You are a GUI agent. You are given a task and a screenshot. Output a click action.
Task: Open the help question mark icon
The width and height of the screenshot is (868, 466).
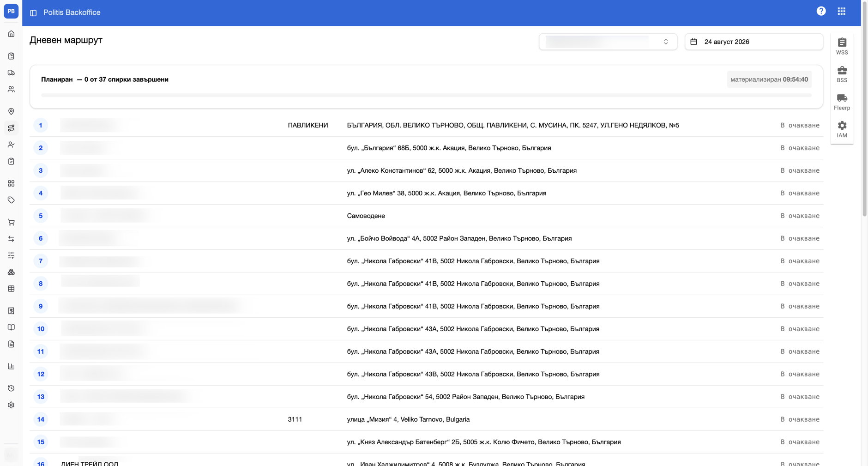click(821, 11)
